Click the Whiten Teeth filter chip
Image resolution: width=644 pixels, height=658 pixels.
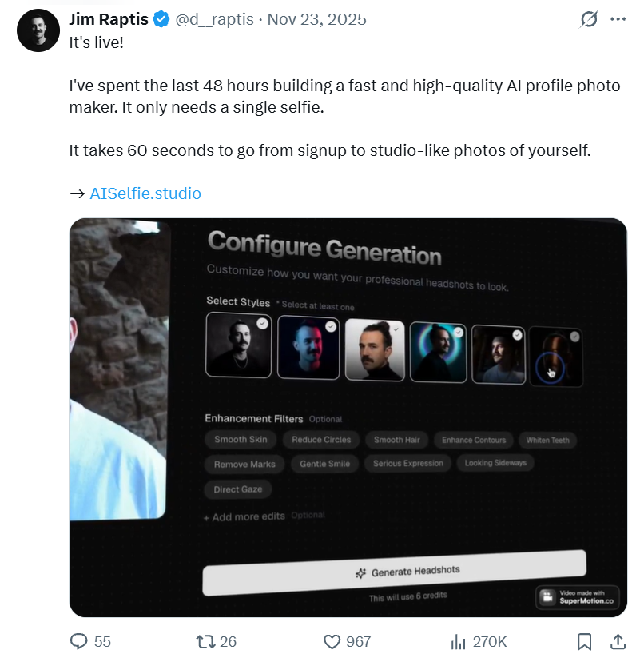[x=547, y=441]
